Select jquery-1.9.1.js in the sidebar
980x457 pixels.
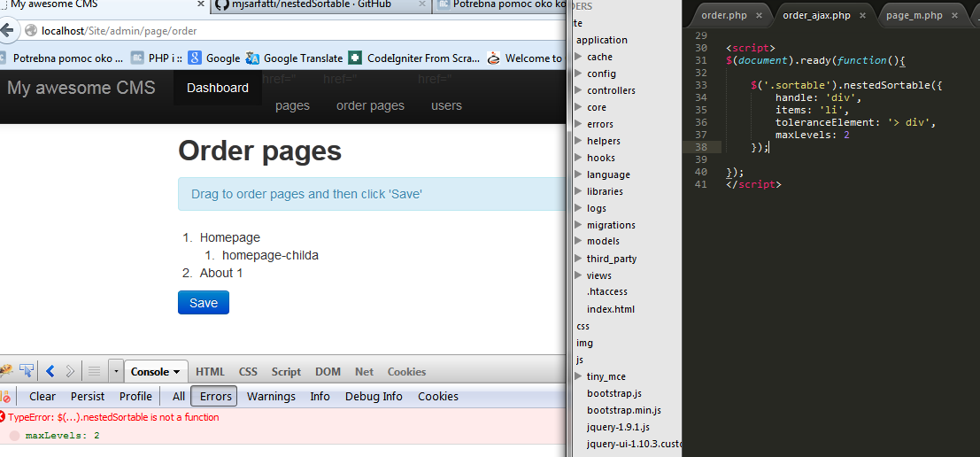[618, 427]
